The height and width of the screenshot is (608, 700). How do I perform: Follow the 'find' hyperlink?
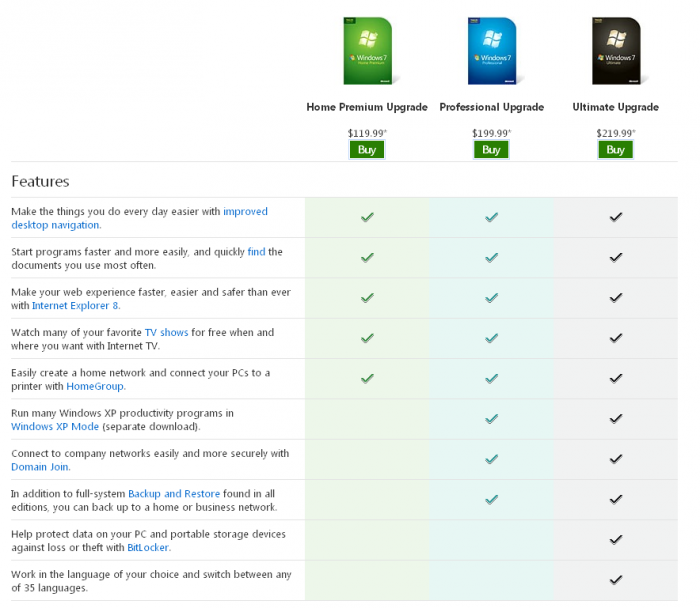[256, 252]
